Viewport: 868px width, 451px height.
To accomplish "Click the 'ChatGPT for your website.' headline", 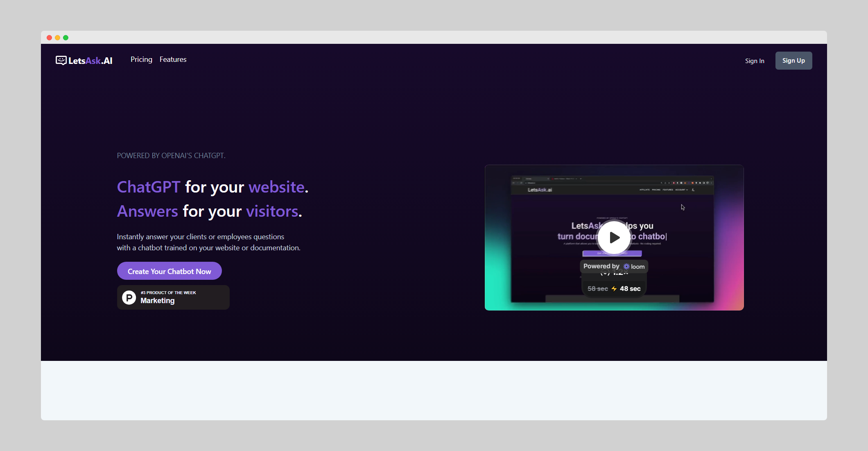I will pos(212,187).
